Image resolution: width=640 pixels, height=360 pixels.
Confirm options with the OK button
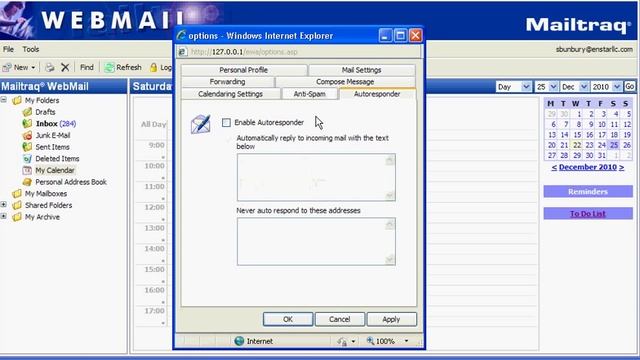(x=288, y=319)
